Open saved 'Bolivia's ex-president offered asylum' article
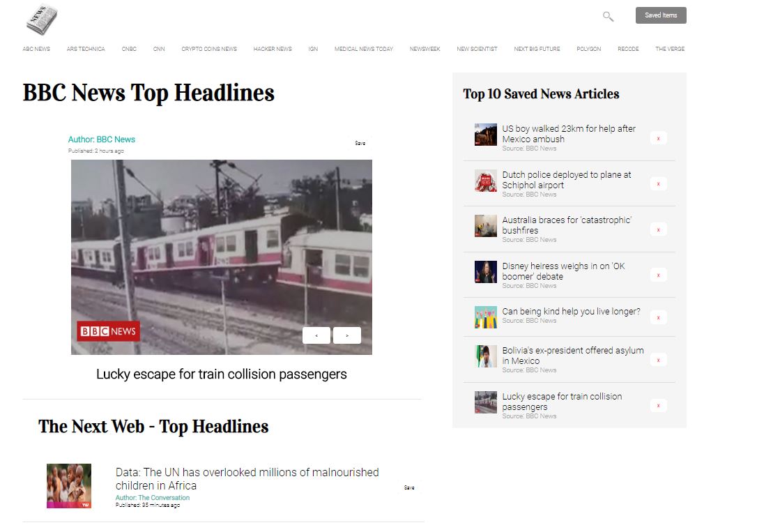 tap(573, 356)
